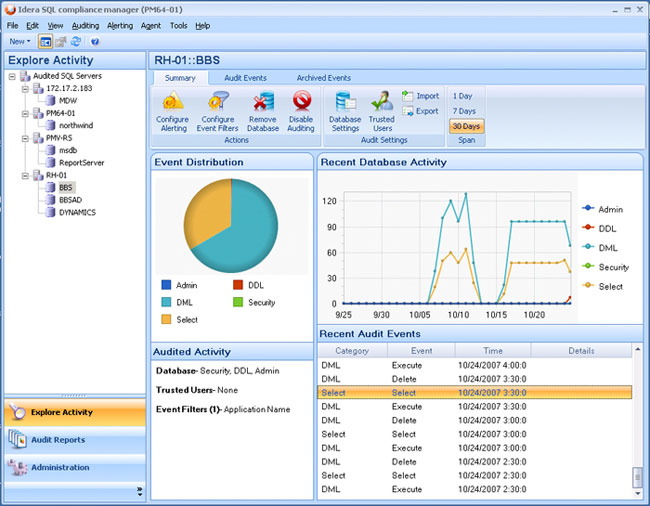650x506 pixels.
Task: Click the RH-01 server icon
Action: (x=38, y=175)
